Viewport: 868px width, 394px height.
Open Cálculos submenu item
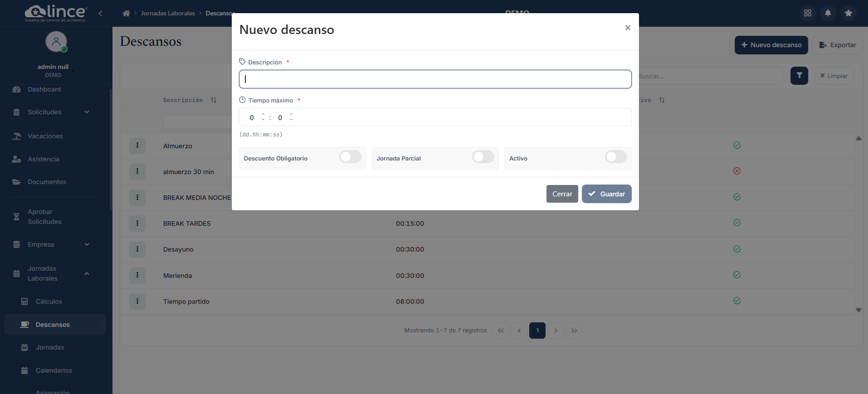pyautogui.click(x=49, y=302)
